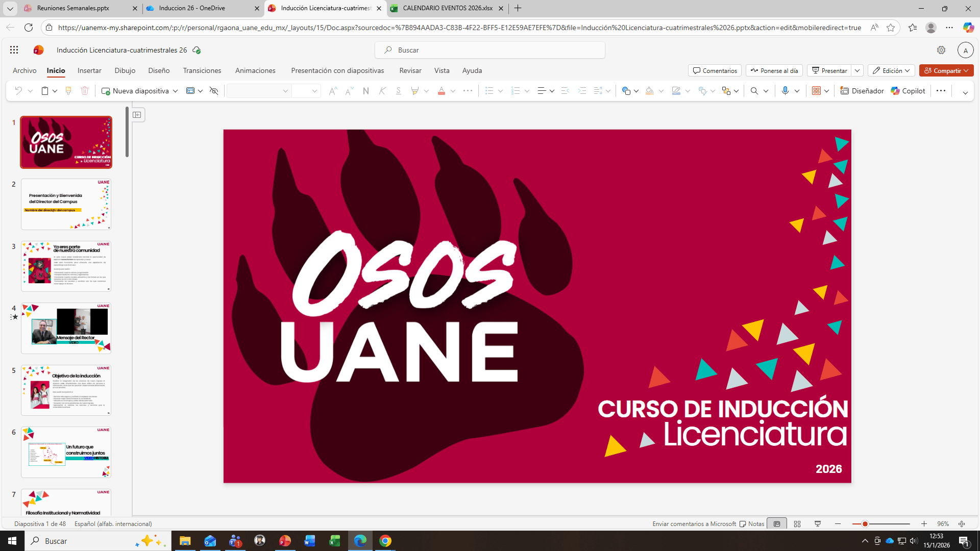Undo the last action
Viewport: 980px width, 551px height.
coord(19,90)
